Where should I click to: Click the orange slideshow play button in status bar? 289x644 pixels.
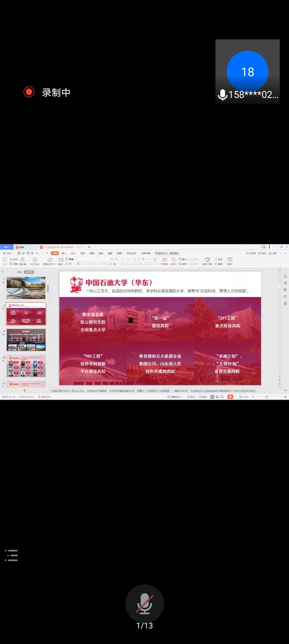(230, 397)
